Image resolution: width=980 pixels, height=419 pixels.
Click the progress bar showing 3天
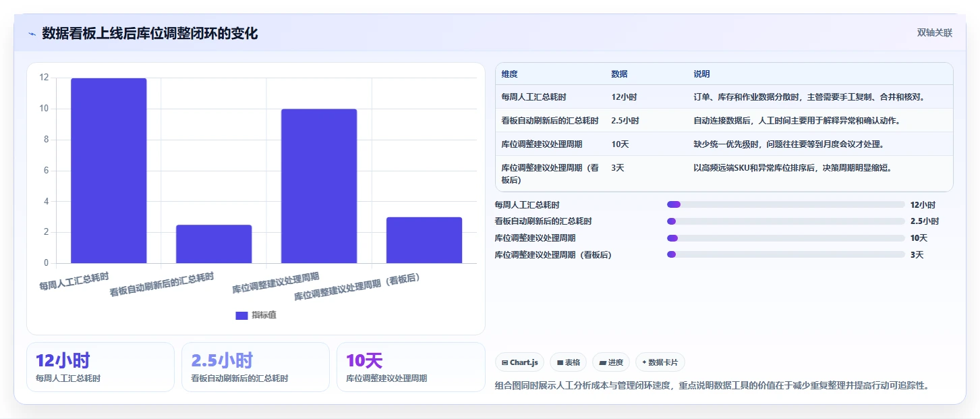tap(786, 254)
